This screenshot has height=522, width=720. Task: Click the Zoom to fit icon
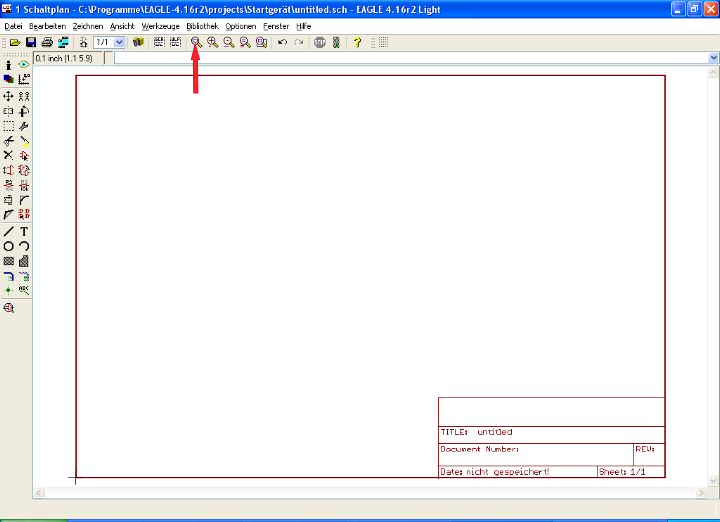pyautogui.click(x=196, y=43)
